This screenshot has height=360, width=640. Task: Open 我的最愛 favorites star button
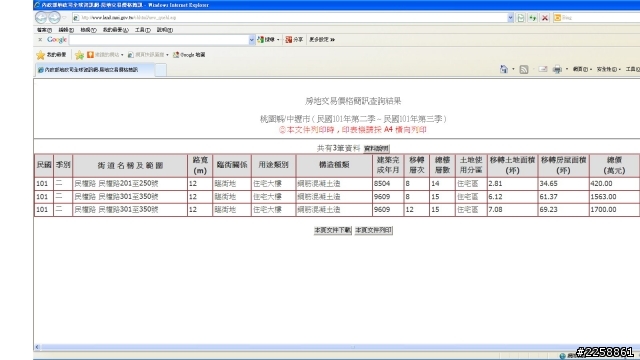51,55
